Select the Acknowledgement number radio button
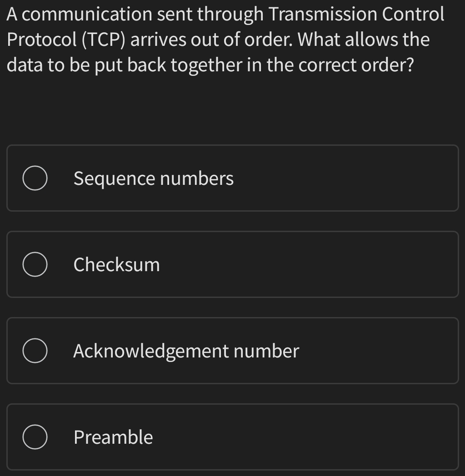This screenshot has height=476, width=465. click(x=35, y=351)
